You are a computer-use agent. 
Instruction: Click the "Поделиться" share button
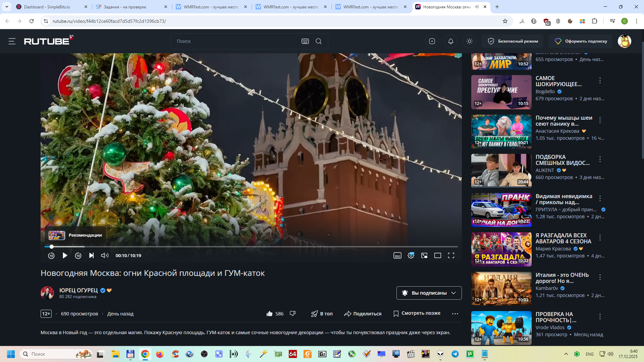click(x=363, y=314)
